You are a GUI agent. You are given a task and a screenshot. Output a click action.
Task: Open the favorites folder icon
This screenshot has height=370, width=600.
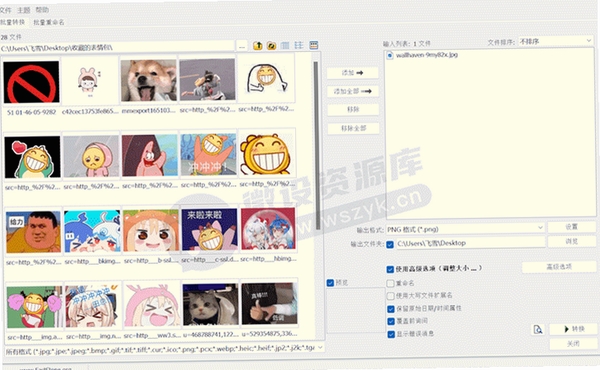271,46
